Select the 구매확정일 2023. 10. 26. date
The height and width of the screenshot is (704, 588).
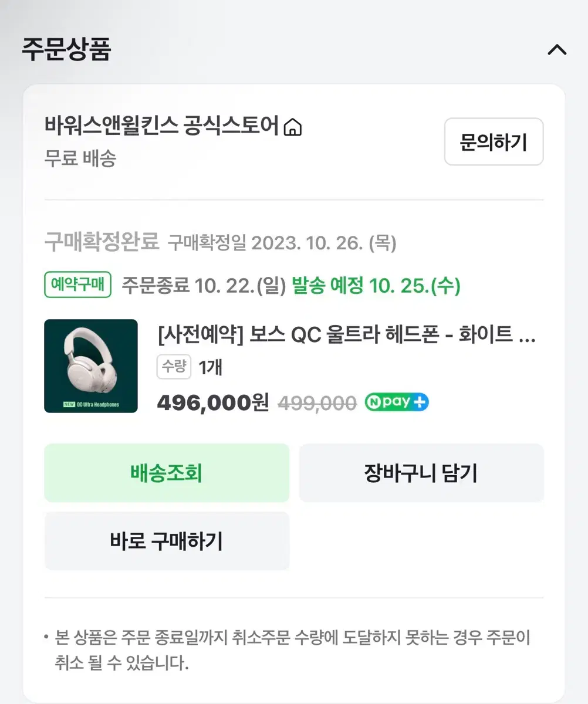(282, 242)
